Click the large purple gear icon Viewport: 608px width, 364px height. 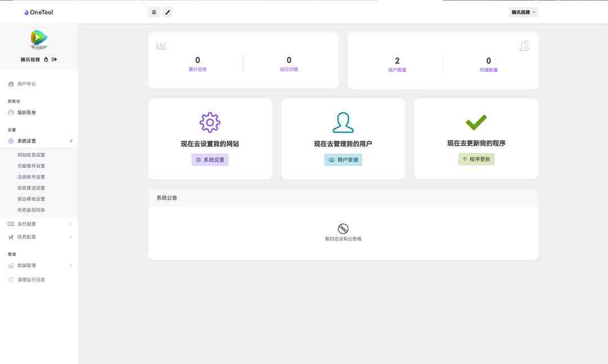[x=210, y=122]
